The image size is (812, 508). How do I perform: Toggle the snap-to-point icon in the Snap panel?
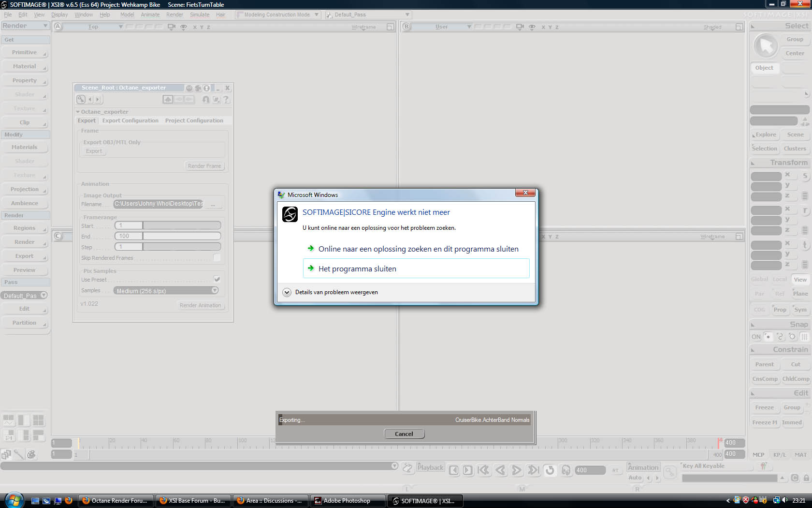click(768, 336)
